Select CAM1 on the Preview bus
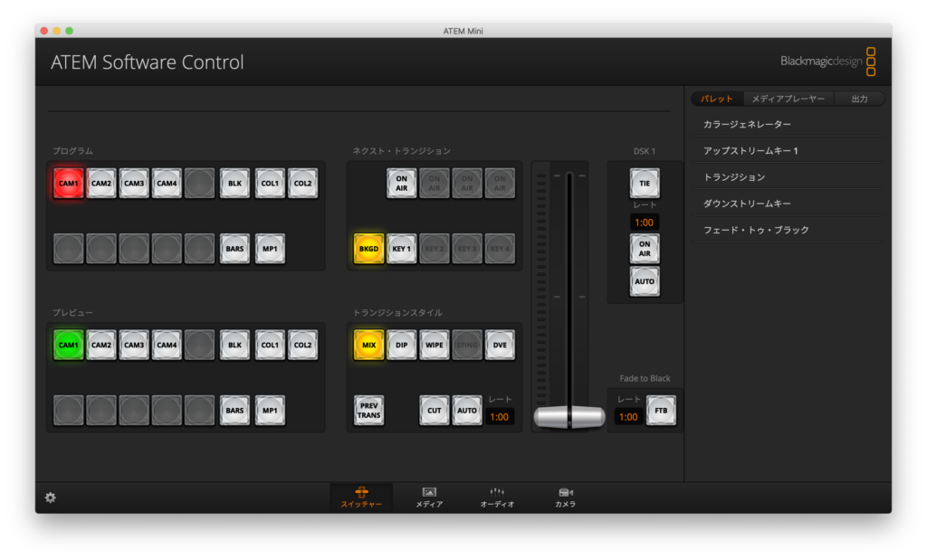 pos(68,345)
